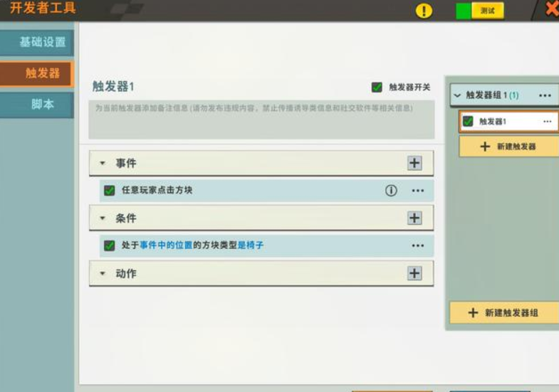This screenshot has width=559, height=392.
Task: Open more options for 触发器1 list item
Action: click(x=547, y=122)
